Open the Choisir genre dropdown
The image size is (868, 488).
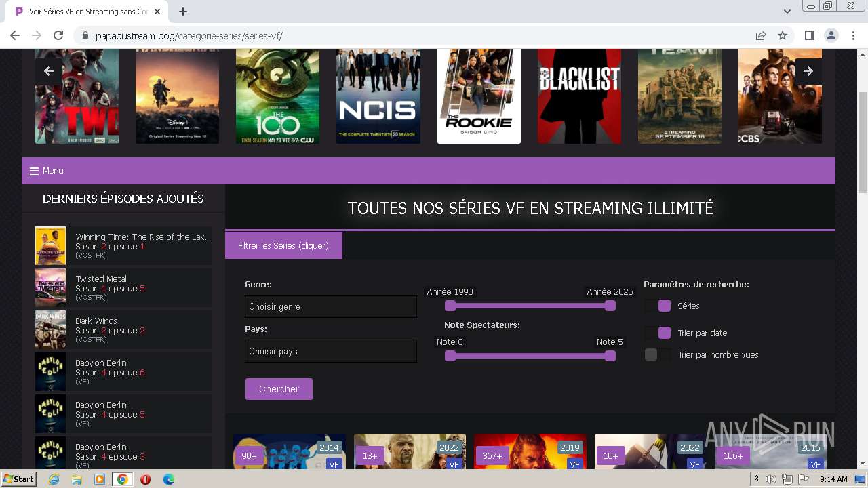331,306
